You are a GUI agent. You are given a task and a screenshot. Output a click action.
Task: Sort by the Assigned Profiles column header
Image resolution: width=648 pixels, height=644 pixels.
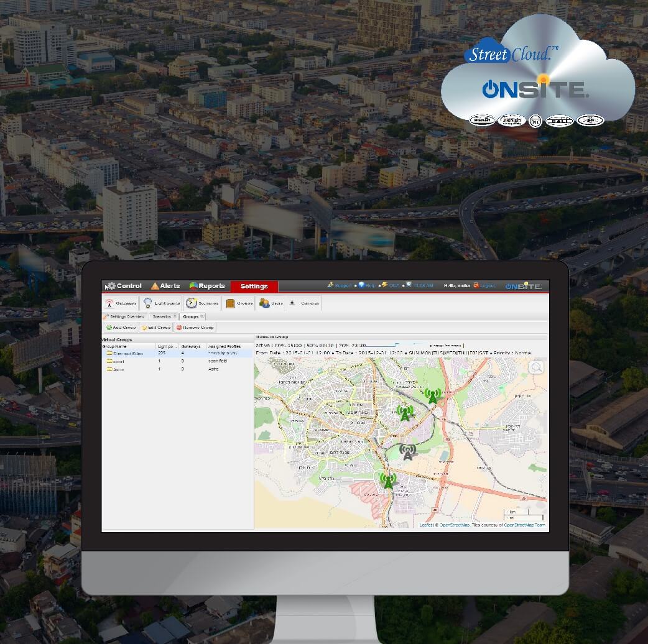[x=229, y=347]
